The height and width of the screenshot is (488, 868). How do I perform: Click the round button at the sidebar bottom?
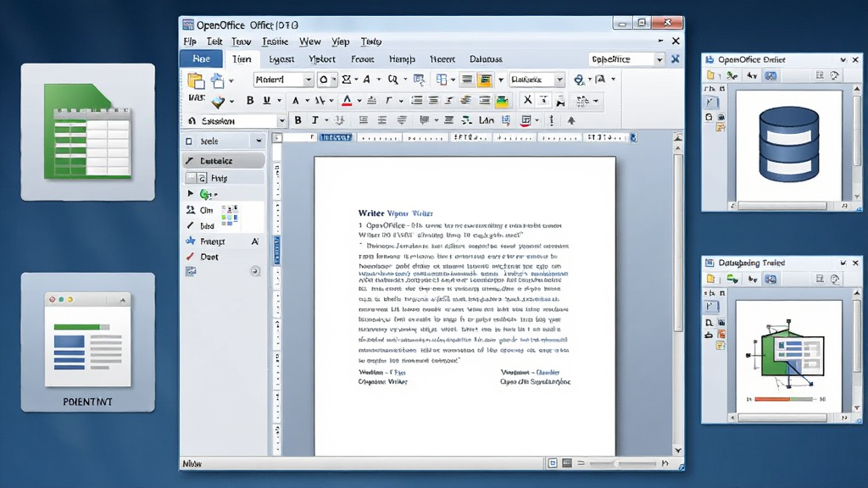click(x=255, y=271)
